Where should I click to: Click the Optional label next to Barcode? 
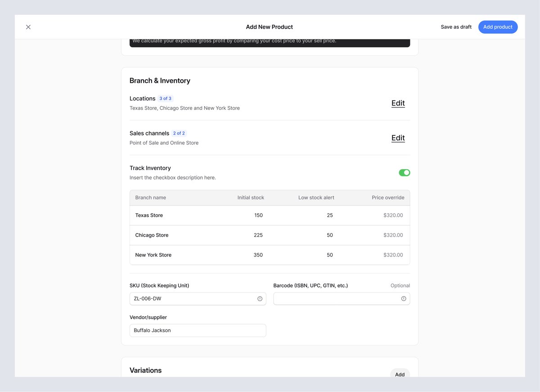click(x=400, y=286)
